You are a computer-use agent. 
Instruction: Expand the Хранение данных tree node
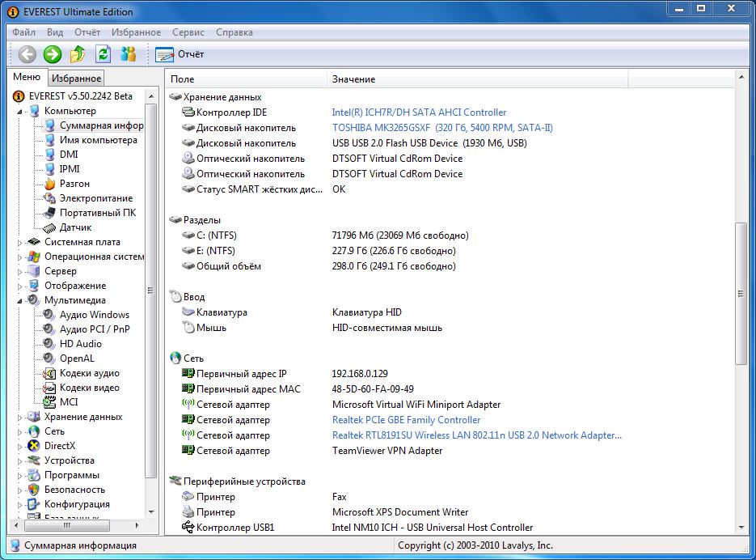(x=21, y=417)
